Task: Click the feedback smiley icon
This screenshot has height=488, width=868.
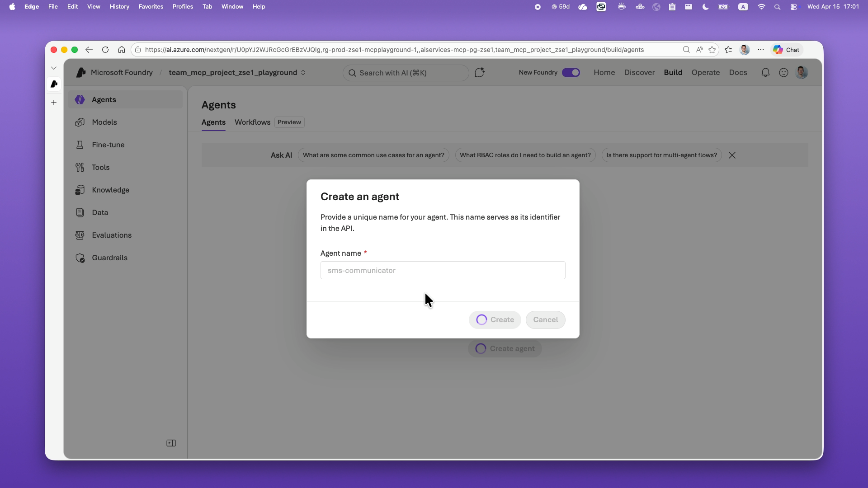Action: point(783,72)
